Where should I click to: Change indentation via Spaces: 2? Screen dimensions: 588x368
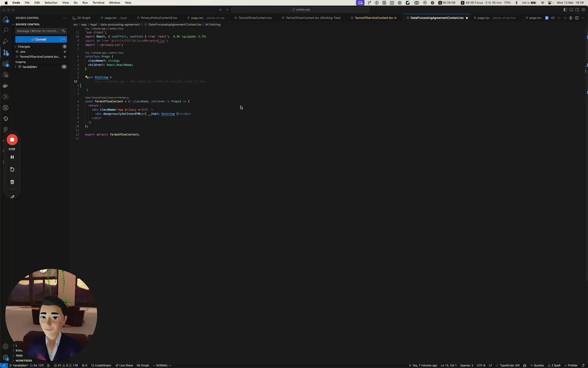pyautogui.click(x=466, y=365)
